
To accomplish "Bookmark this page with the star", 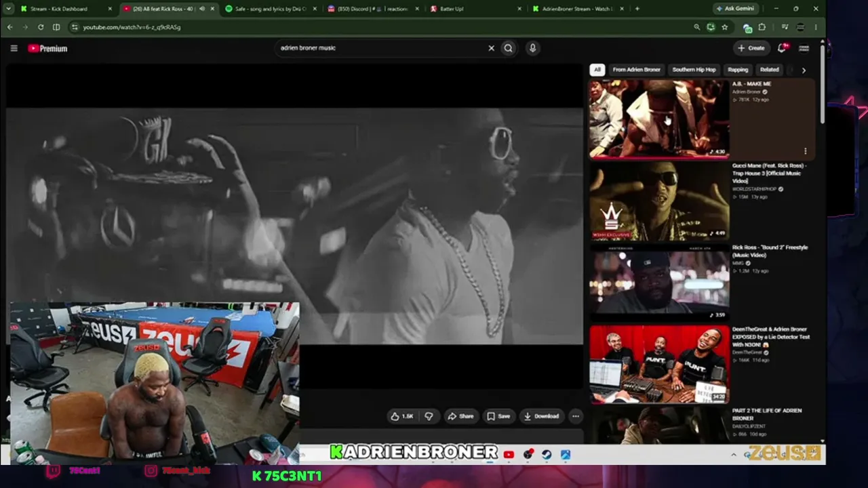I will (724, 27).
